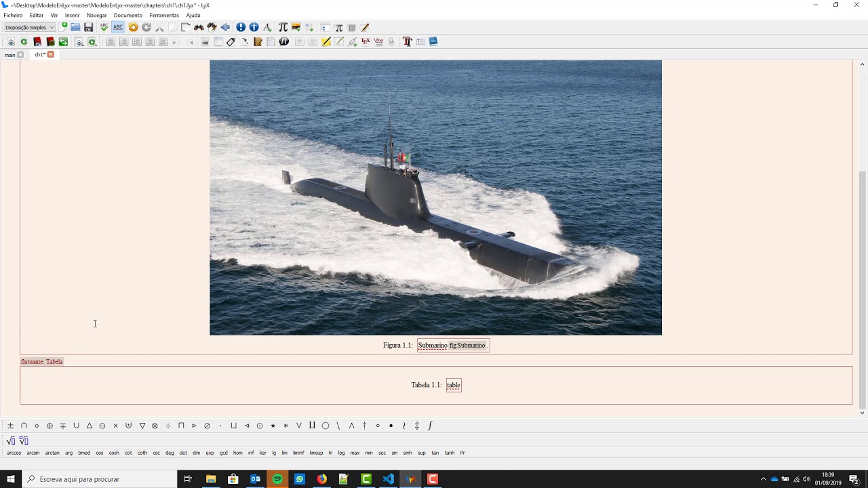Screen dimensions: 868x488
Task: Paste from clipboard icon
Action: pos(185,27)
